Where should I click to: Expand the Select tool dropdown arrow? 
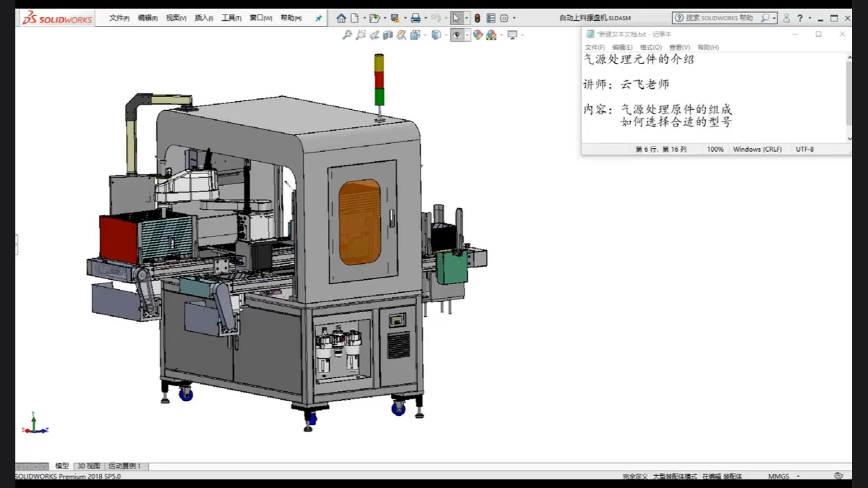pyautogui.click(x=467, y=18)
